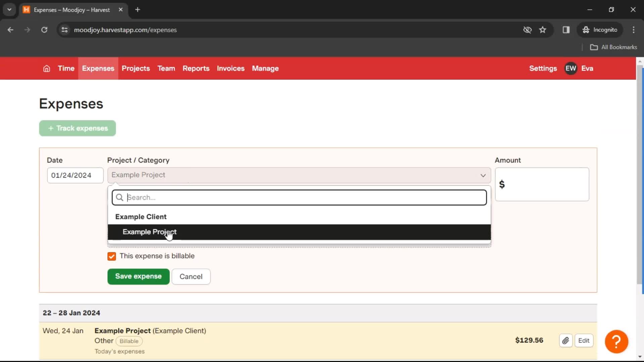The width and height of the screenshot is (644, 362).
Task: Click the date input field 01/24/2024
Action: coord(74,175)
